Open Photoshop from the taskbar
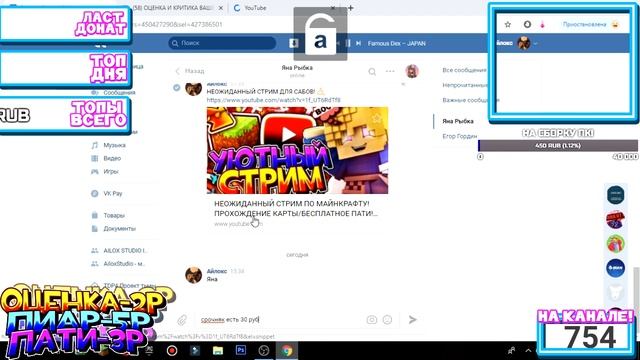This screenshot has height=360, width=640. pyautogui.click(x=241, y=350)
